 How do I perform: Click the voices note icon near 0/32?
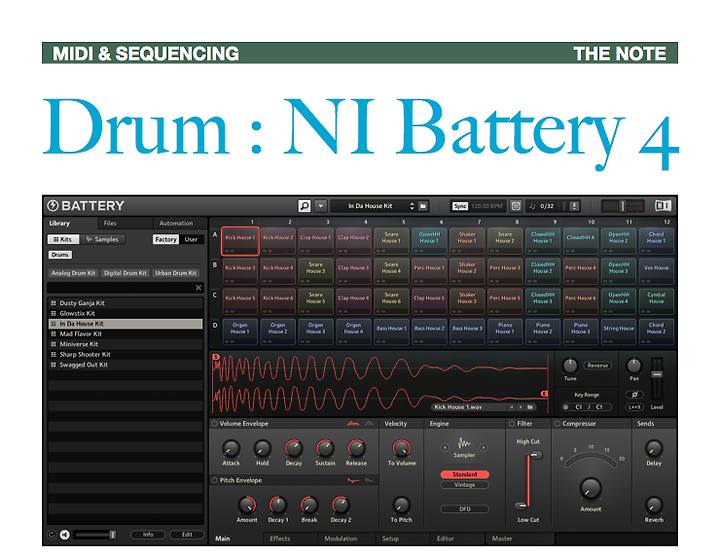tap(532, 206)
